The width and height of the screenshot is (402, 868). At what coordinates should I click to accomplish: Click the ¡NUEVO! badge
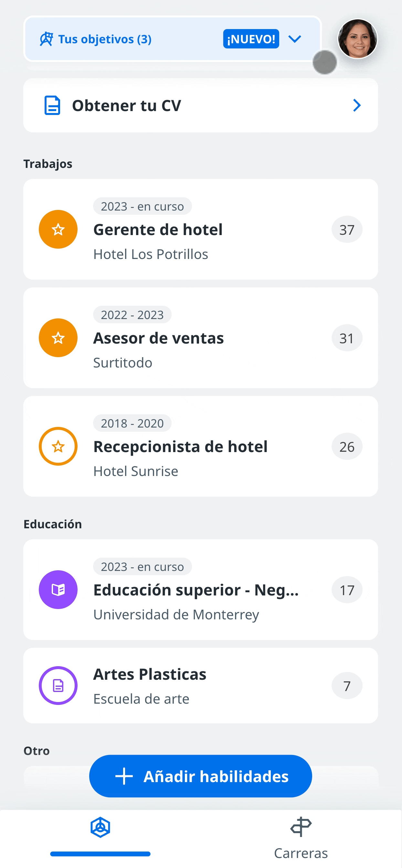coord(251,39)
